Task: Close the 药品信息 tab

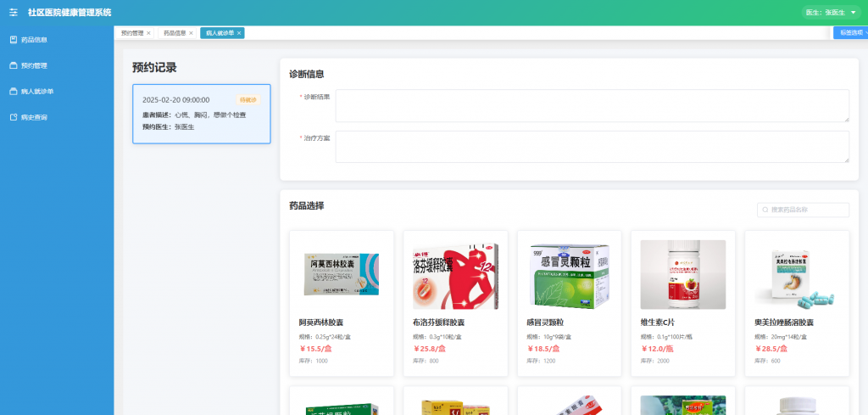Action: [191, 33]
